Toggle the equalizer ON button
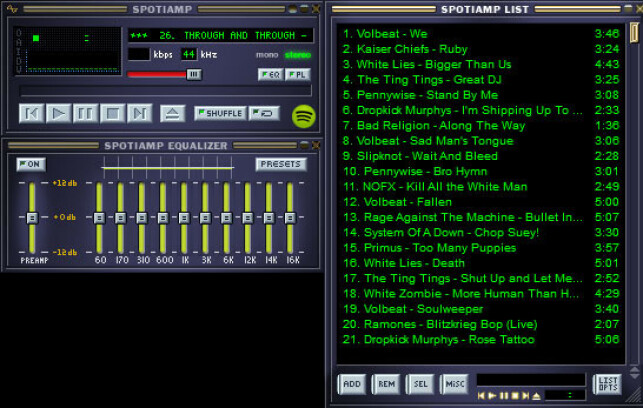The height and width of the screenshot is (408, 643). point(31,164)
